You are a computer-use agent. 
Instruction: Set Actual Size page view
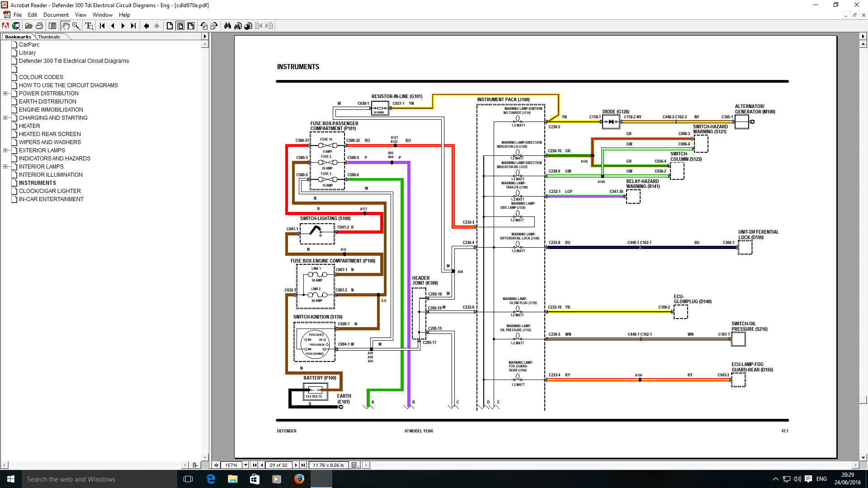click(x=170, y=26)
